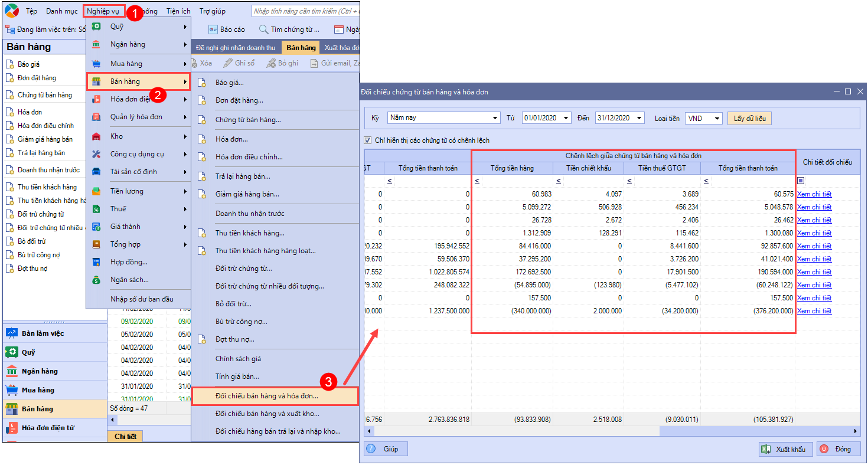Click the Thuế percent icon in menu
The image size is (868, 465).
(97, 209)
